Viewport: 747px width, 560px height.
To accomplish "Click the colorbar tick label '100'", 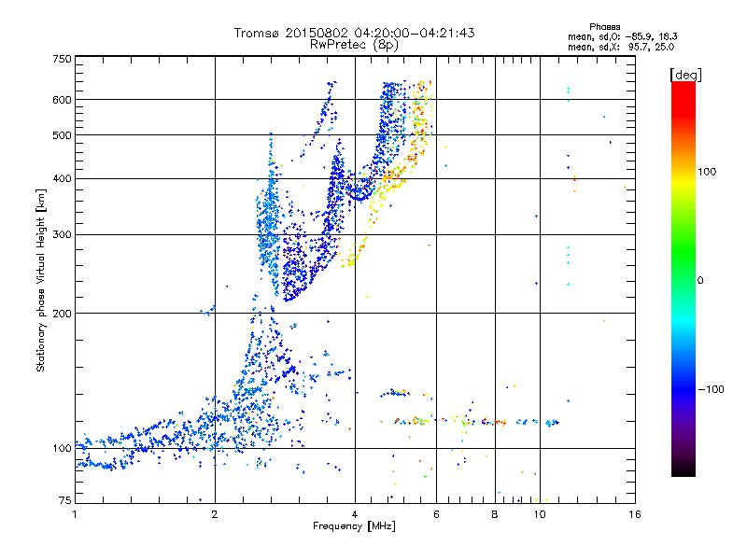I will tap(707, 172).
